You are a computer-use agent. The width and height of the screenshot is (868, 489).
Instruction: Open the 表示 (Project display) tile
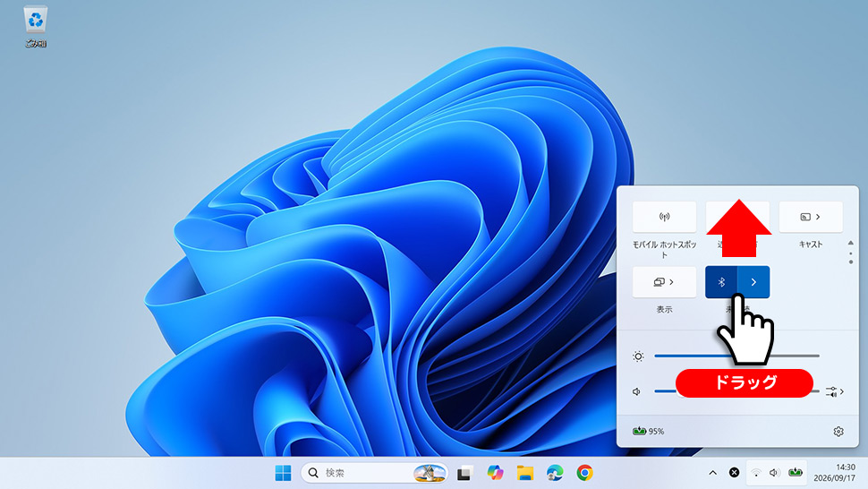[x=664, y=282]
